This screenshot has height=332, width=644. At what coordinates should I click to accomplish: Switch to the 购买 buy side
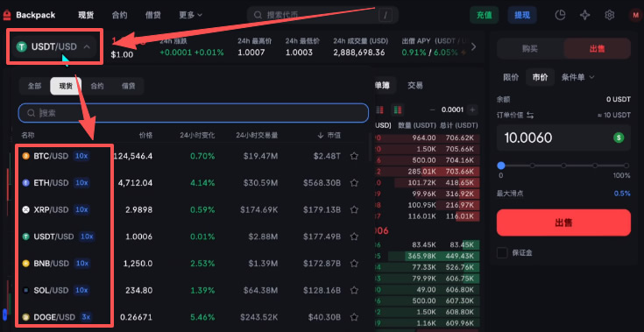click(530, 48)
